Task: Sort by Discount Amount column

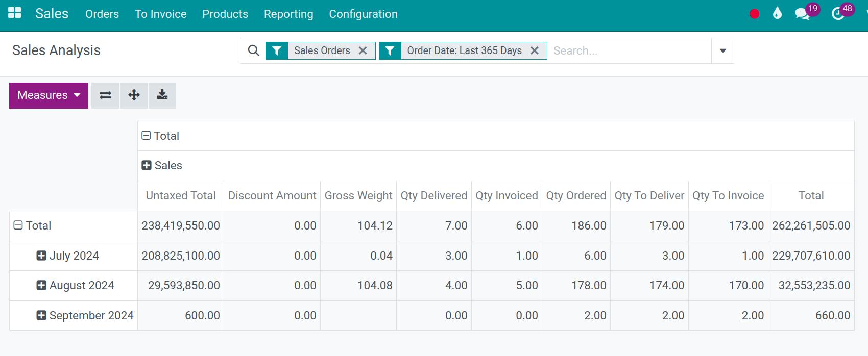Action: (x=272, y=195)
